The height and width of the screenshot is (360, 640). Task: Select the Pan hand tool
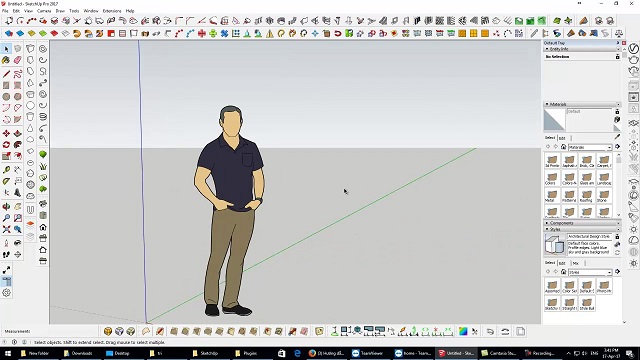click(x=18, y=207)
